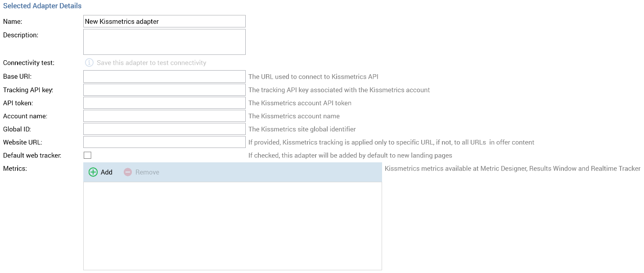The width and height of the screenshot is (644, 273).
Task: Select the Website URL input field
Action: point(164,142)
